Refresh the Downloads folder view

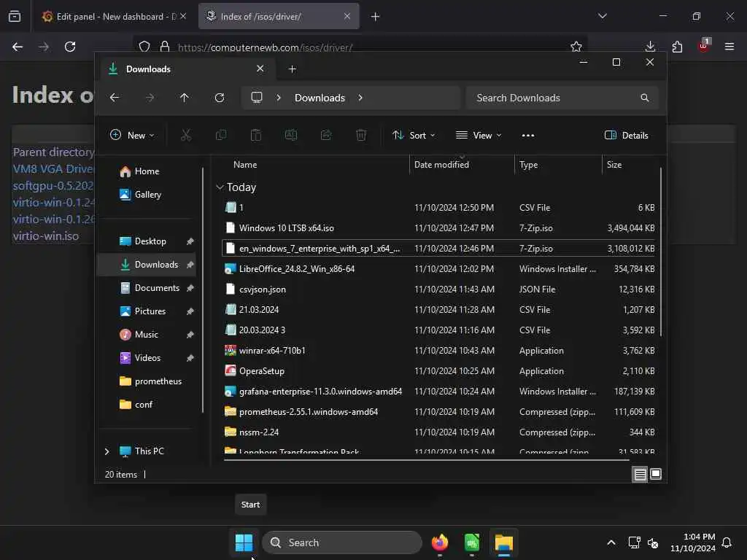(220, 98)
